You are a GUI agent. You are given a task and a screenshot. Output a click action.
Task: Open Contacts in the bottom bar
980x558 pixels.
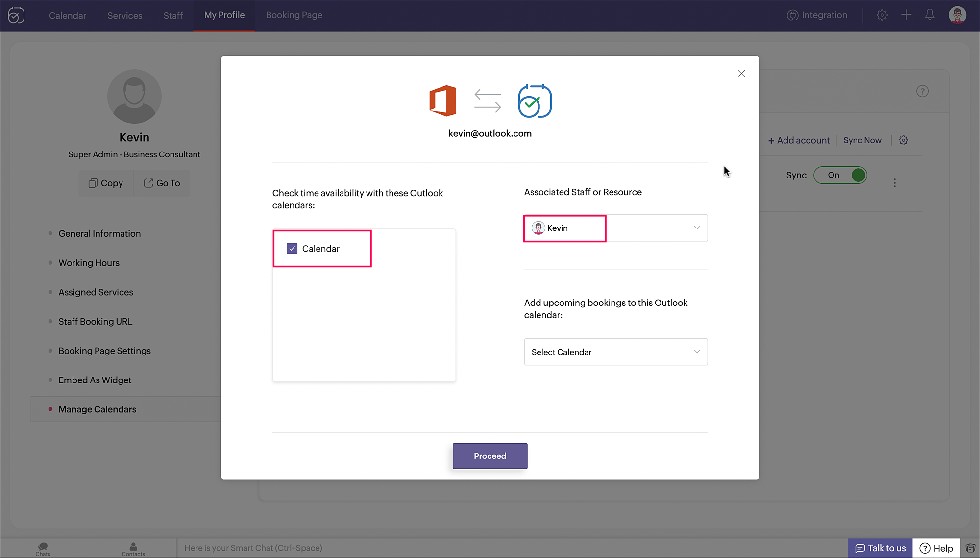pos(133,549)
